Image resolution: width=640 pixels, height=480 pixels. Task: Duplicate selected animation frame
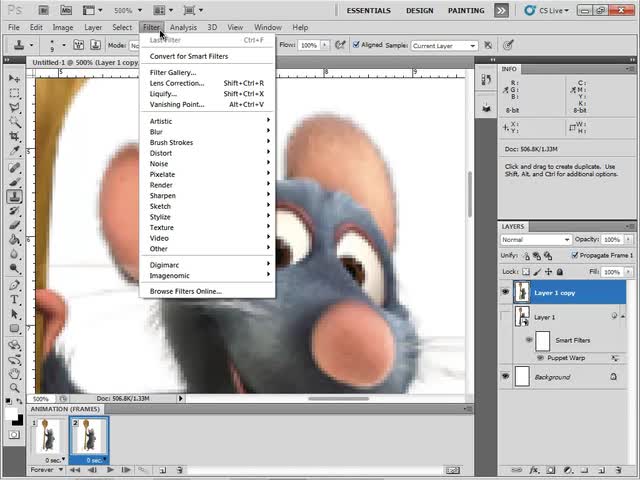point(162,470)
